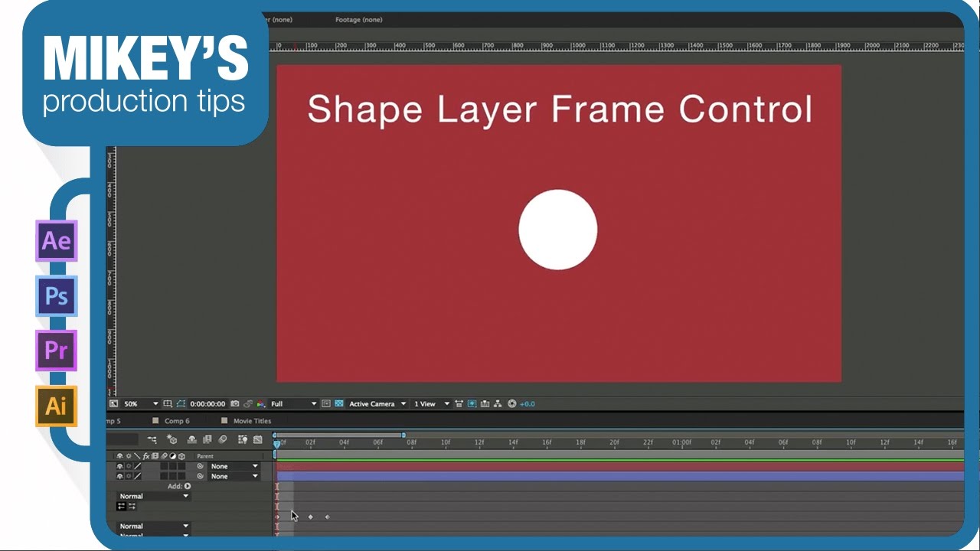Toggle Always Preview This View icon
The image size is (980, 551).
(x=114, y=403)
